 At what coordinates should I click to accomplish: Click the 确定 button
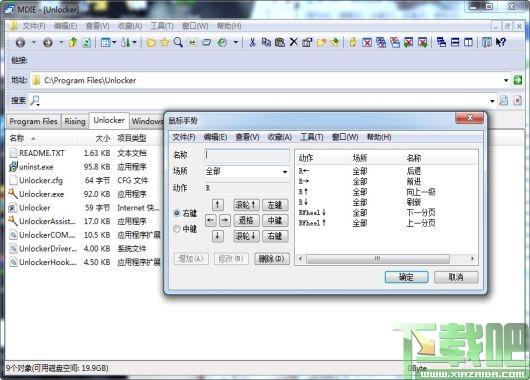(x=407, y=277)
